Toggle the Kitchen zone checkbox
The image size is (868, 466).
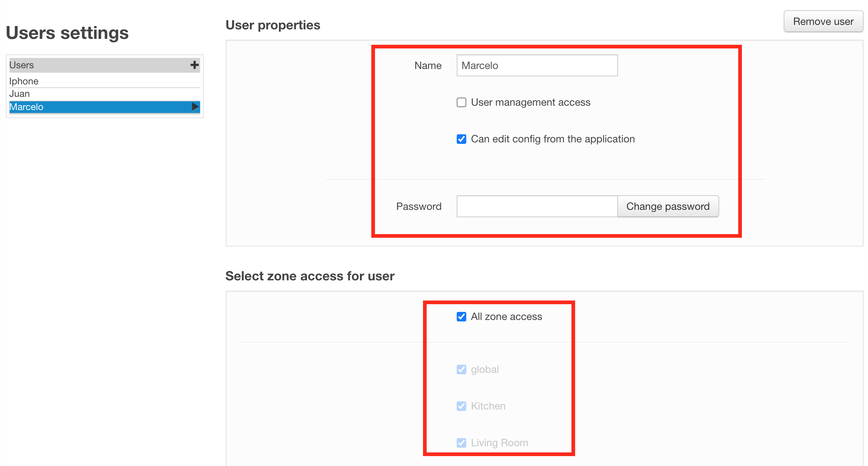461,406
